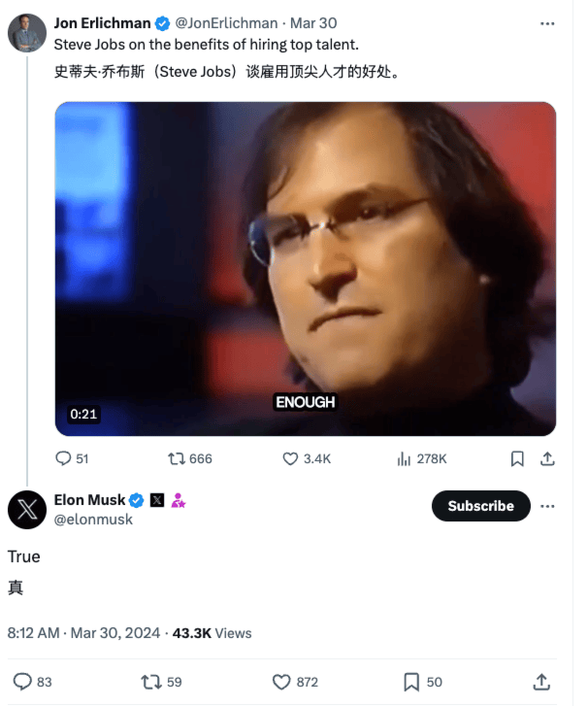Subscribe to Elon Musk
588x706 pixels.
pyautogui.click(x=480, y=506)
